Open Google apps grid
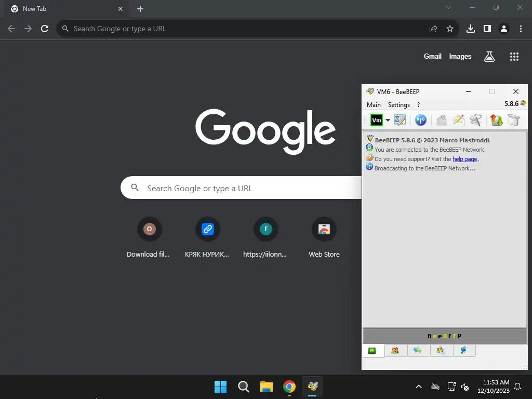The height and width of the screenshot is (399, 532). point(514,57)
